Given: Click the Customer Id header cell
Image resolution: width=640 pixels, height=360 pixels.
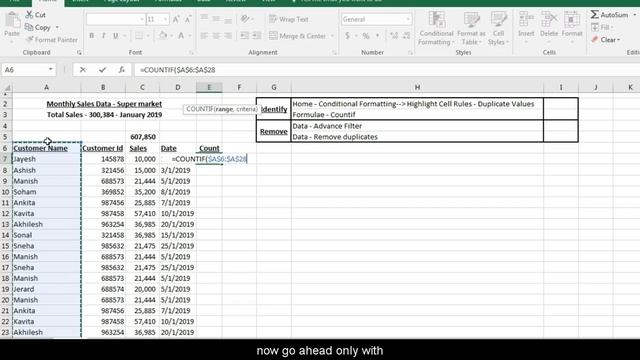Looking at the screenshot, I should pyautogui.click(x=102, y=148).
